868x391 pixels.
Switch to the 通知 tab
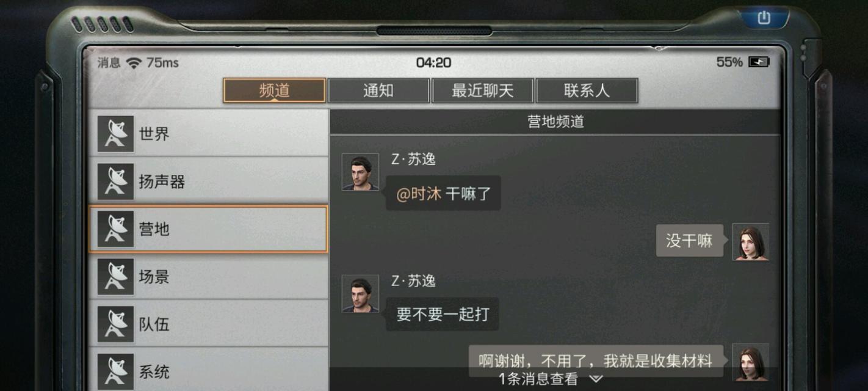tap(378, 90)
